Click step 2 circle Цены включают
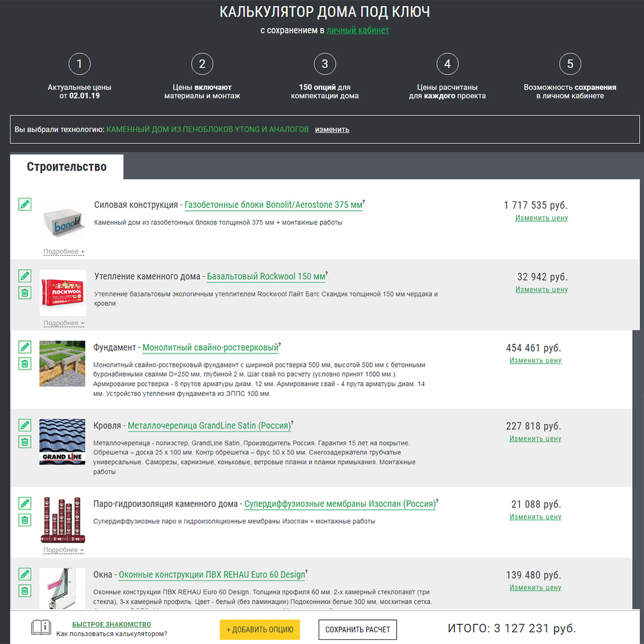This screenshot has width=644, height=644. click(x=202, y=64)
